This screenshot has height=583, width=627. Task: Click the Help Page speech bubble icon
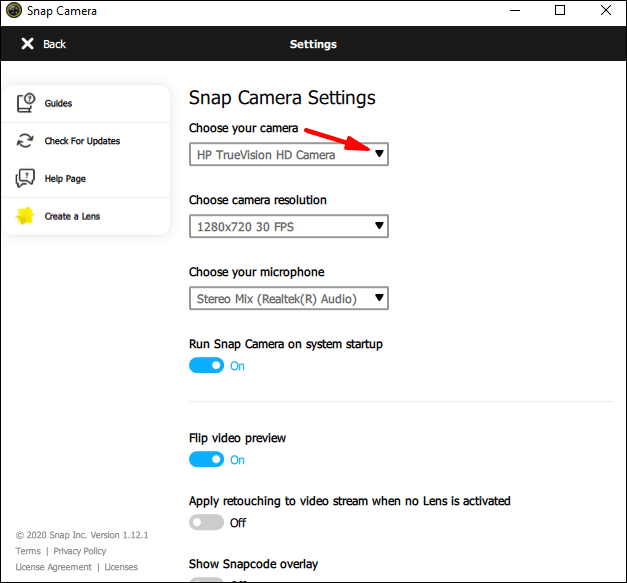point(25,178)
